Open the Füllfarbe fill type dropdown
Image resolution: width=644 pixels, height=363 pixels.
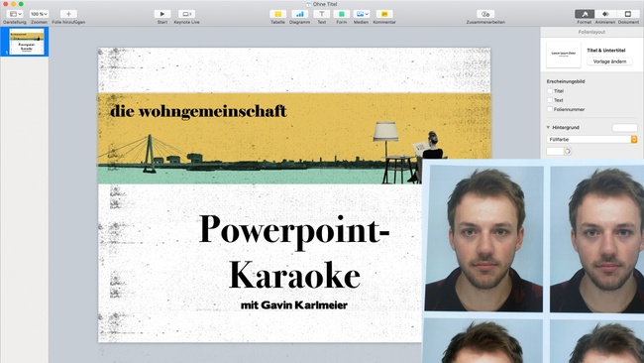click(591, 140)
